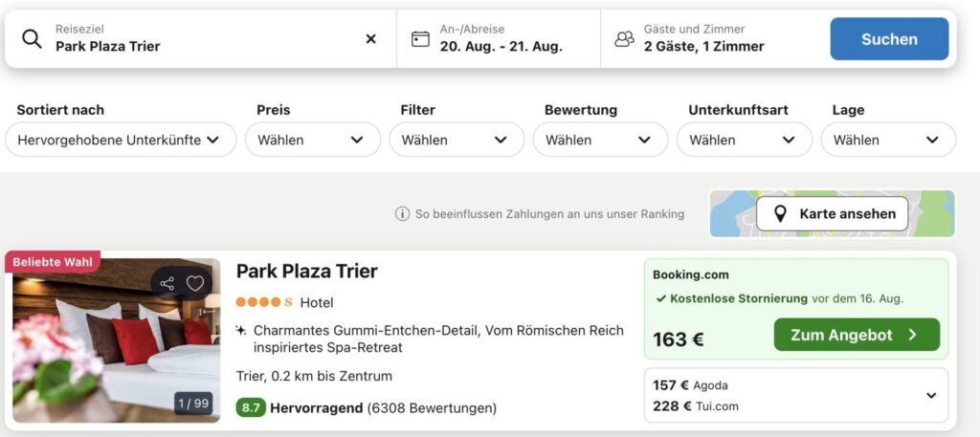Open the Preis dropdown
The height and width of the screenshot is (437, 980).
(313, 140)
